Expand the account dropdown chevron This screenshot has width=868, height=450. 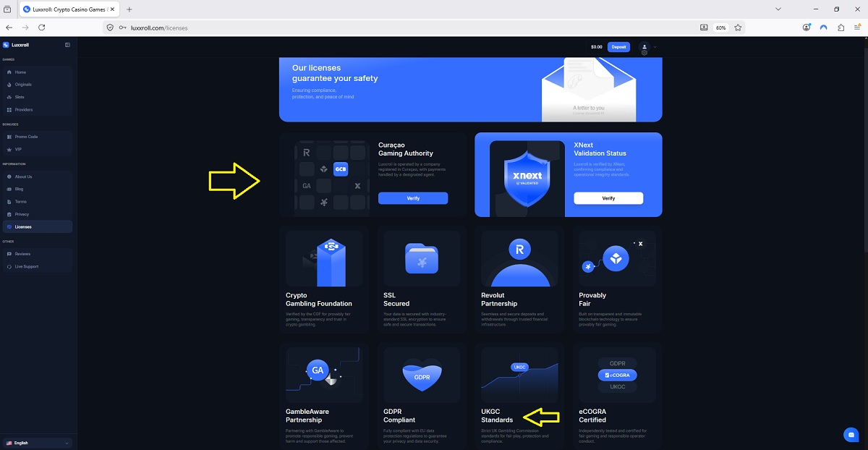[655, 47]
